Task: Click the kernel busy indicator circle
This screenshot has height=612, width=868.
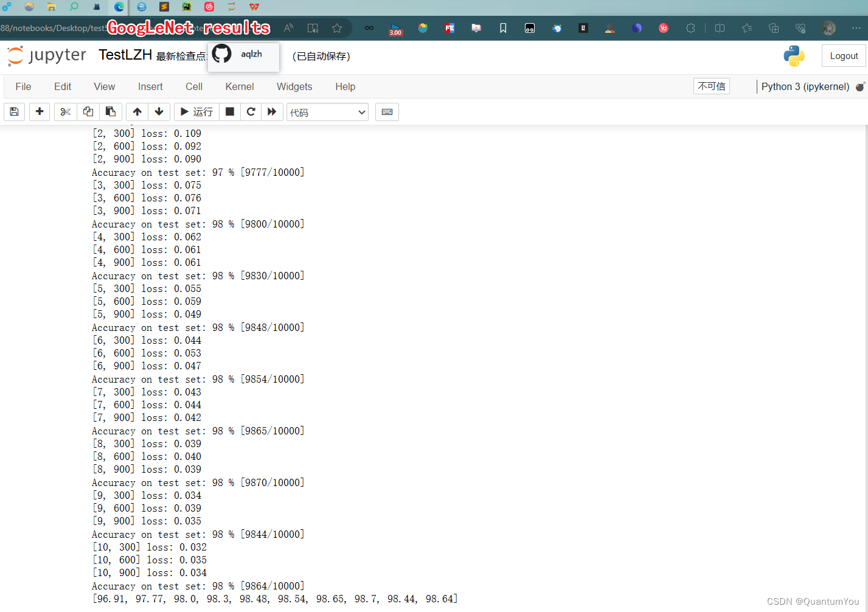Action: click(x=860, y=87)
